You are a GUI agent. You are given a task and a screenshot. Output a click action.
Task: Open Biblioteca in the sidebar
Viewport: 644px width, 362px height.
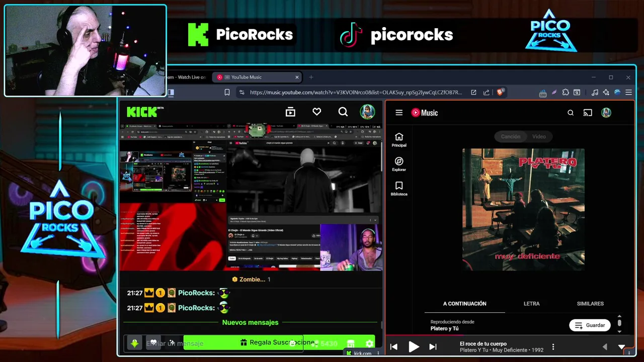399,189
